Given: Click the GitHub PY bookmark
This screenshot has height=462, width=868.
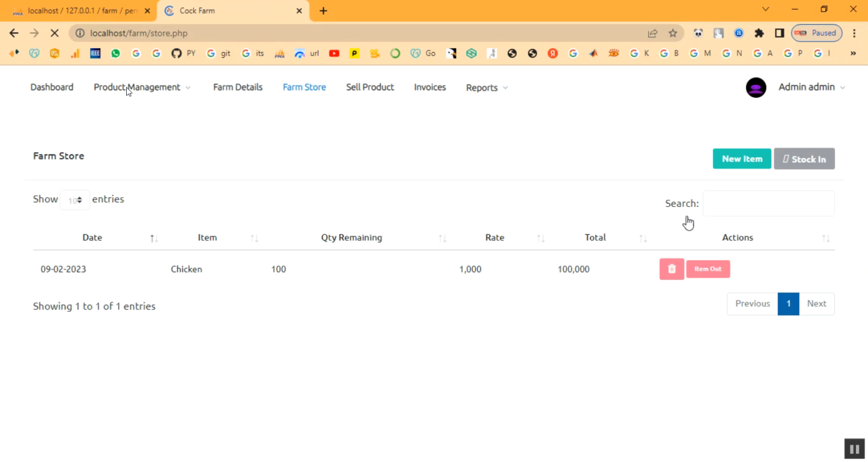Looking at the screenshot, I should pos(183,53).
